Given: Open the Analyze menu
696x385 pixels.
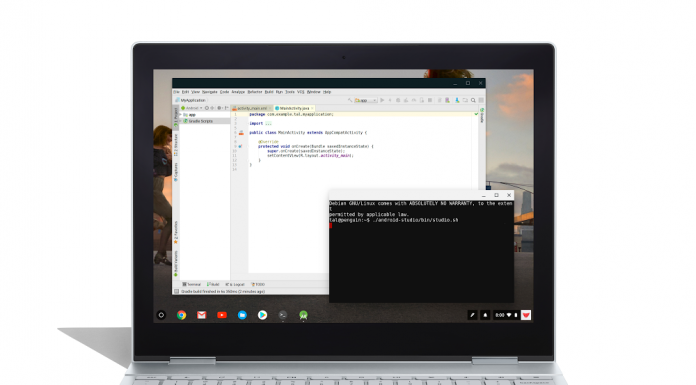Looking at the screenshot, I should [x=238, y=92].
